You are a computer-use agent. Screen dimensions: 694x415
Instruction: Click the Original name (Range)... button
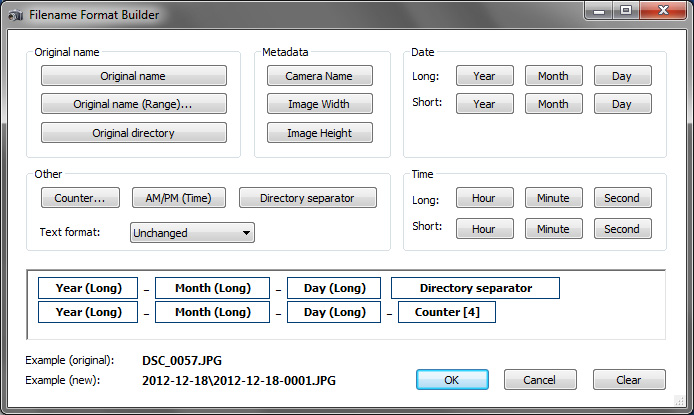(133, 104)
